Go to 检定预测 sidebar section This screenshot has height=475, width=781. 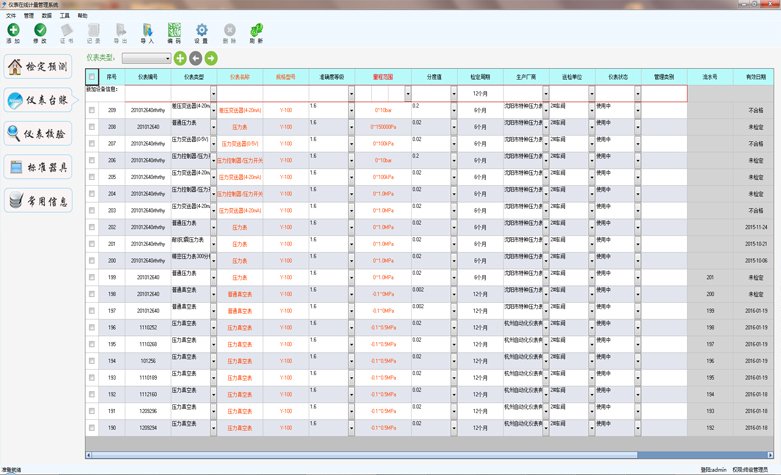click(x=38, y=67)
